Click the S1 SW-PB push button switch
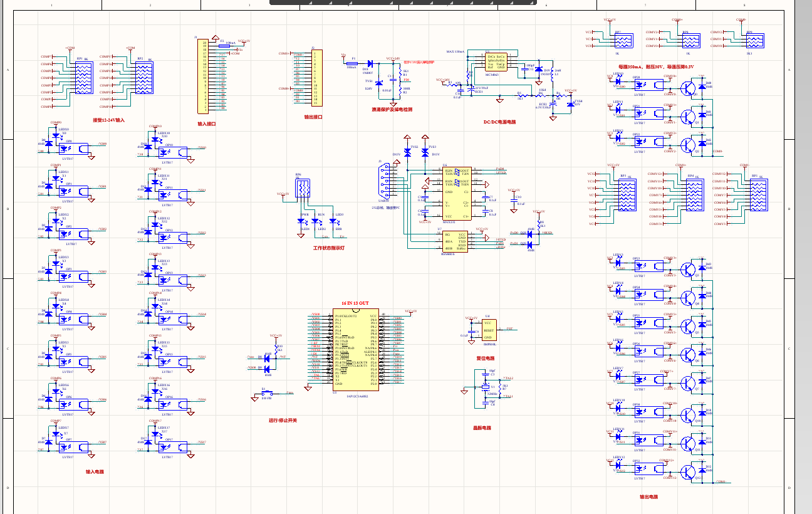Image resolution: width=812 pixels, height=514 pixels. pyautogui.click(x=266, y=394)
